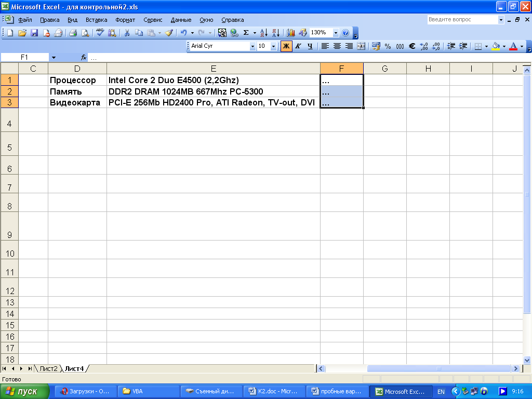This screenshot has width=532, height=399.
Task: Open the 130% zoom dropdown
Action: coord(336,33)
